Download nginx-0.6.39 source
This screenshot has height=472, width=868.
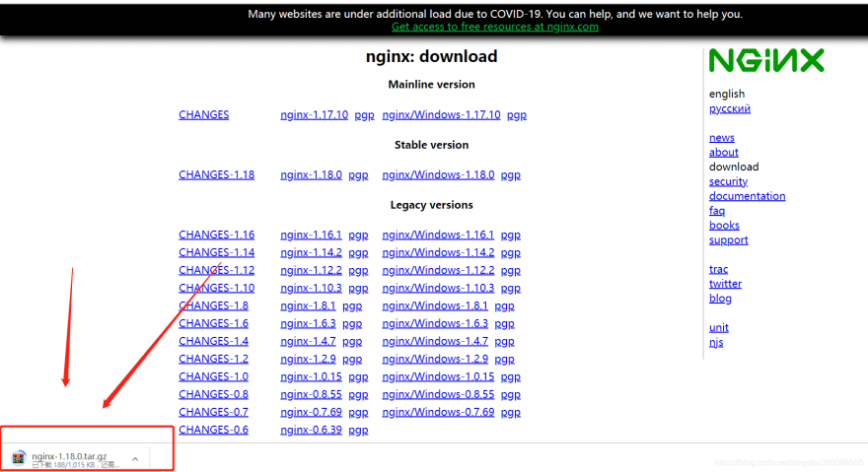tap(311, 430)
